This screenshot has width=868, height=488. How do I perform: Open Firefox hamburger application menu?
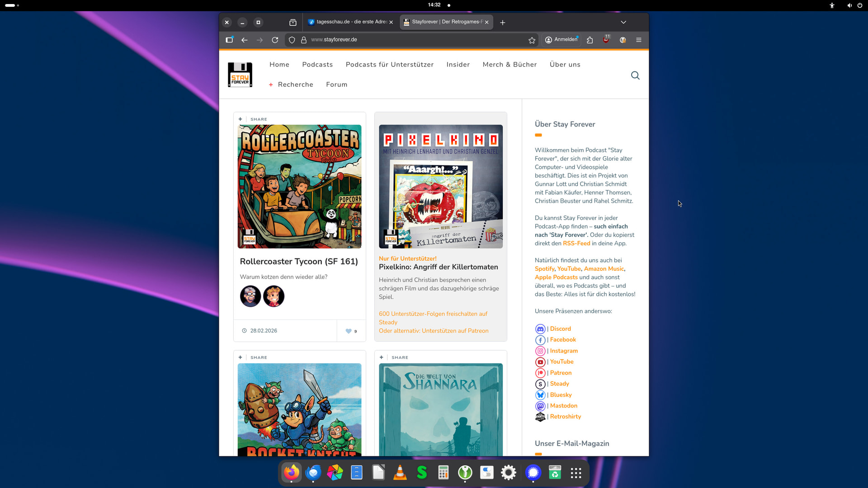pos(639,40)
